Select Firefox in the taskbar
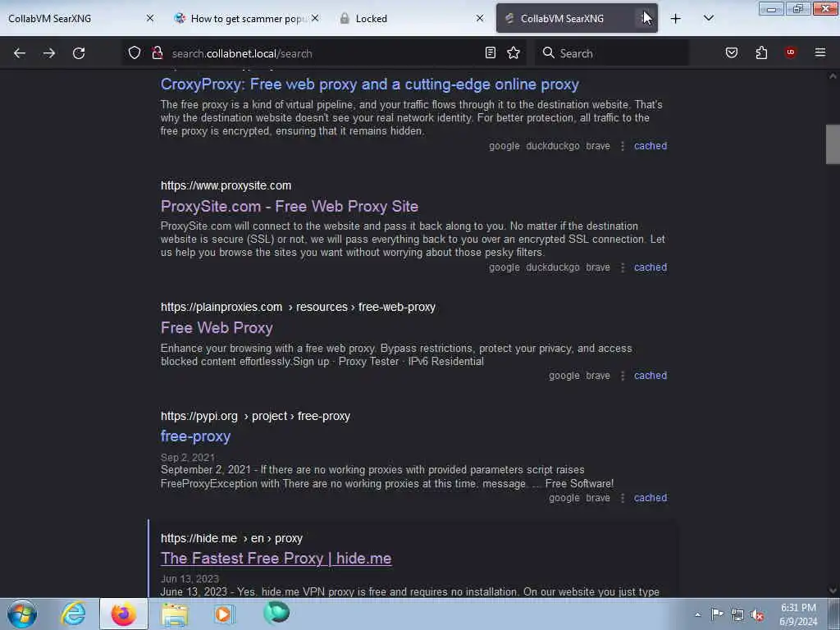Screen dimensions: 840x630 point(124,614)
